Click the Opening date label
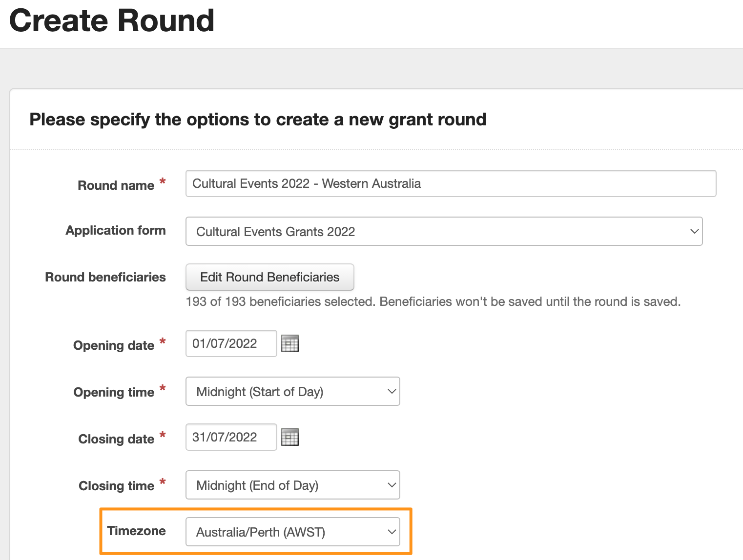The image size is (743, 560). click(x=114, y=345)
